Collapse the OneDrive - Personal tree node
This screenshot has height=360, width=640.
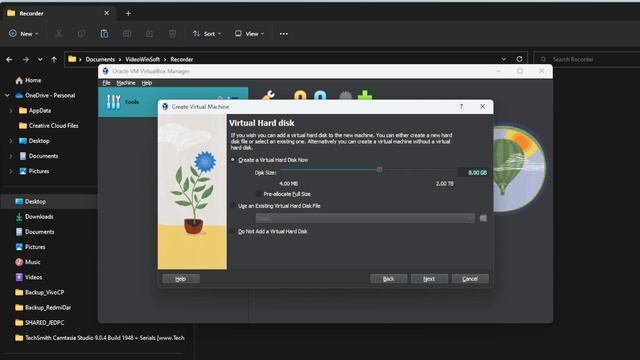pyautogui.click(x=7, y=96)
